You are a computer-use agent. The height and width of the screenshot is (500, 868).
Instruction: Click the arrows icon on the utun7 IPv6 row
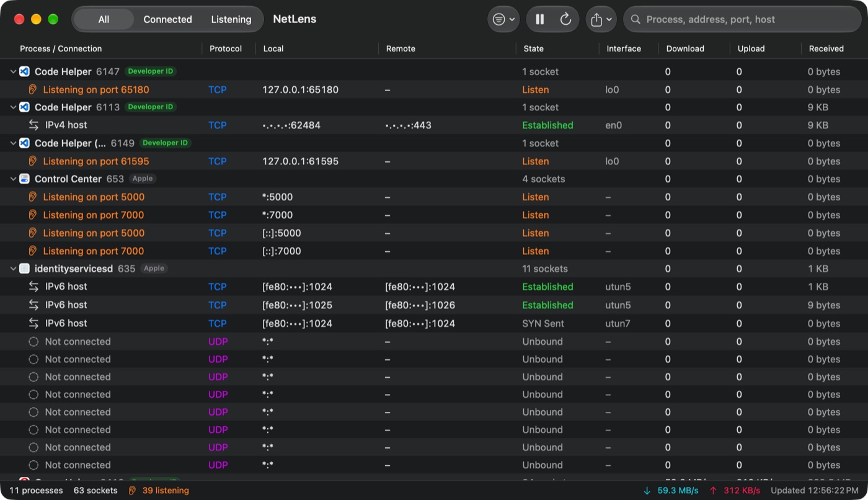point(33,323)
